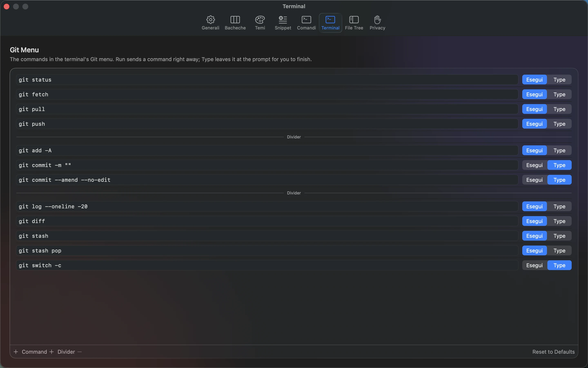Edit the git stash pop command field
The height and width of the screenshot is (368, 588).
(x=267, y=250)
